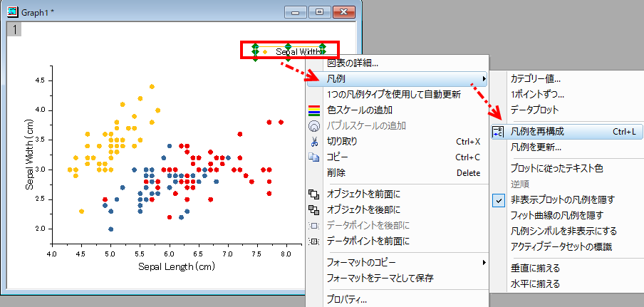Open 図表の詳細... from context menu
Viewport: 644px width, 307px height.
353,63
